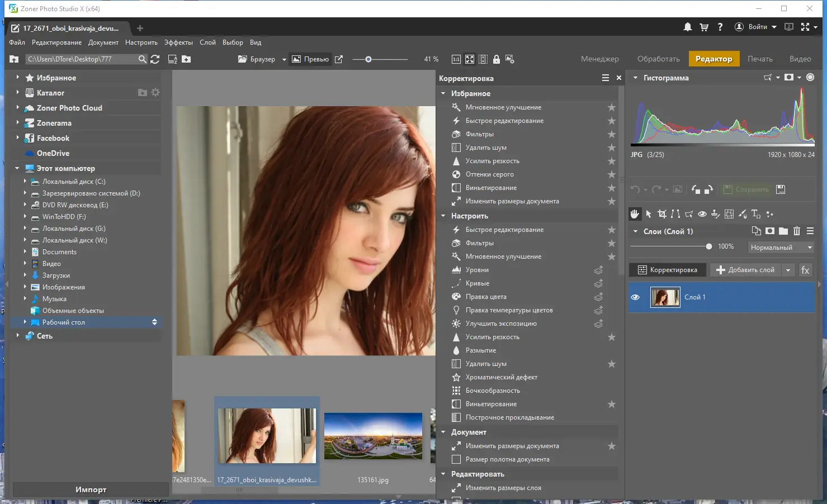Collapse the Настроить section
The image size is (827, 504).
tap(443, 216)
